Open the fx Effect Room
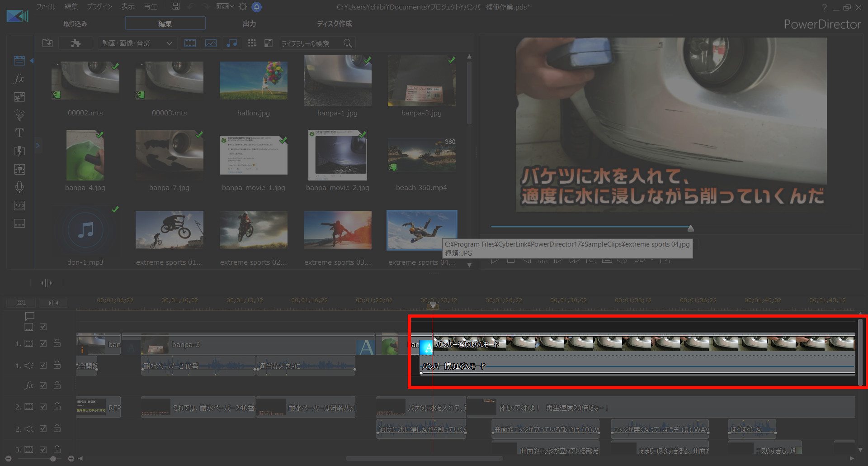Viewport: 868px width, 466px height. 19,79
